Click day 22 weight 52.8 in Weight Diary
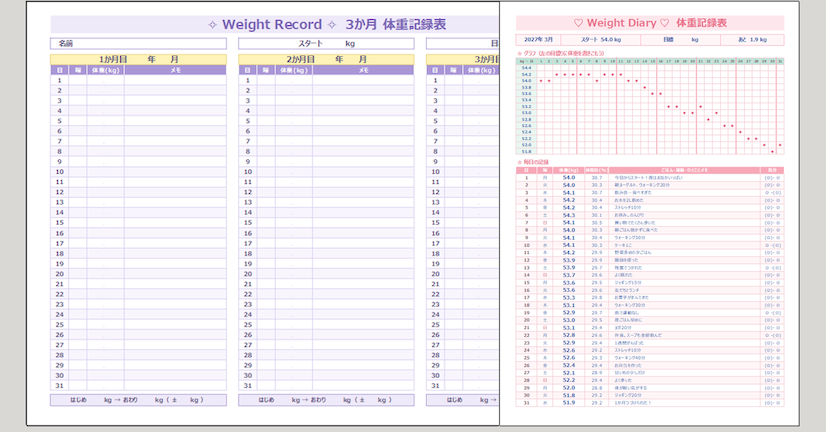This screenshot has width=826, height=432. pyautogui.click(x=569, y=335)
